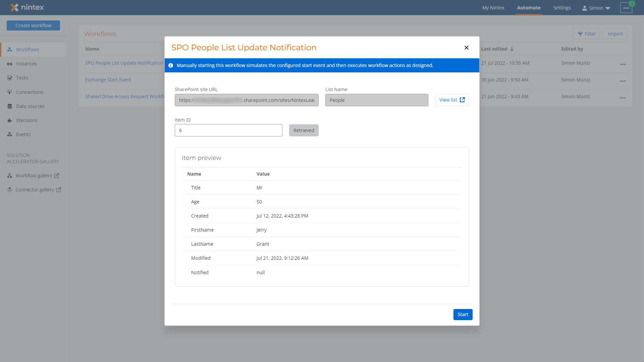Select the Title value Mr
The width and height of the screenshot is (644, 362).
point(259,188)
